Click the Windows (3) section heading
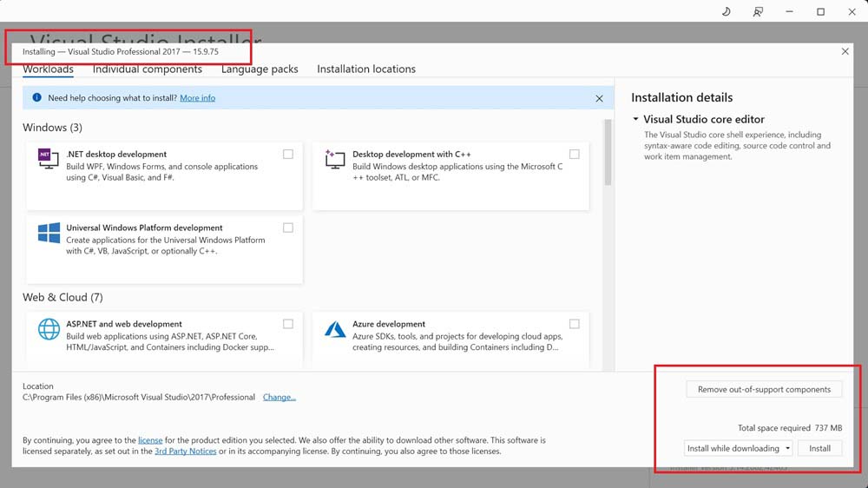Viewport: 868px width, 488px height. [53, 128]
